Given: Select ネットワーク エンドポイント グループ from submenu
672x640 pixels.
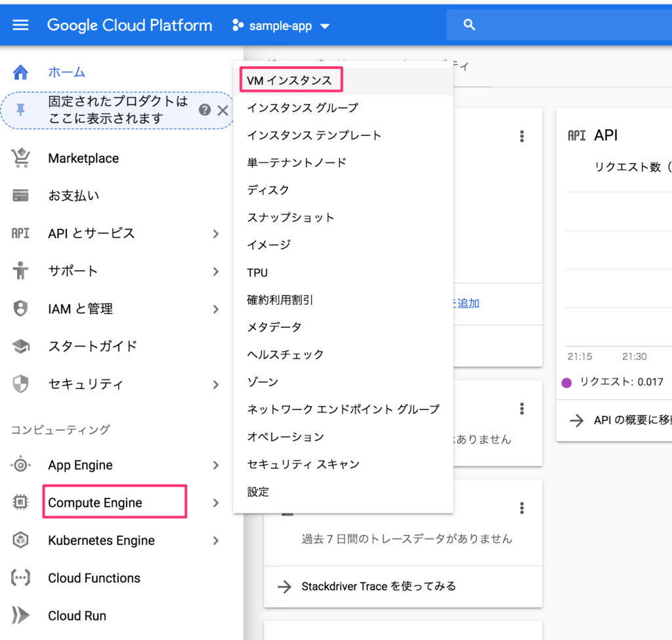Looking at the screenshot, I should coord(343,409).
